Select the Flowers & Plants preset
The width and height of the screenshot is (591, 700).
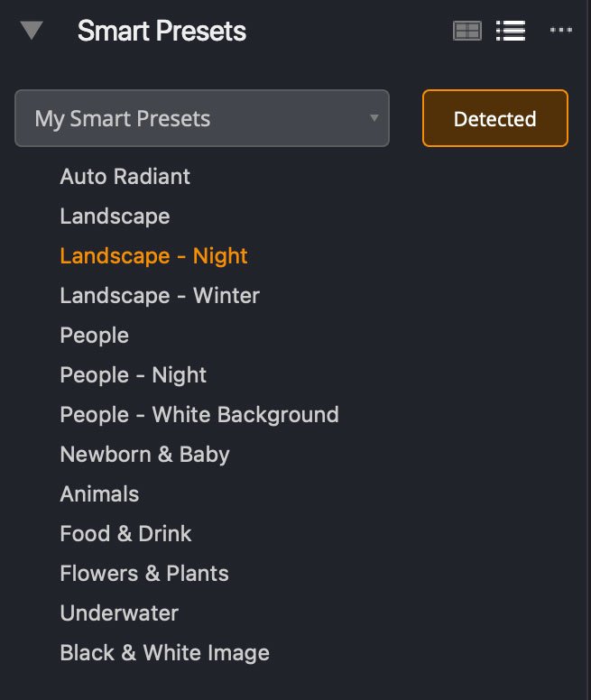[x=144, y=574]
